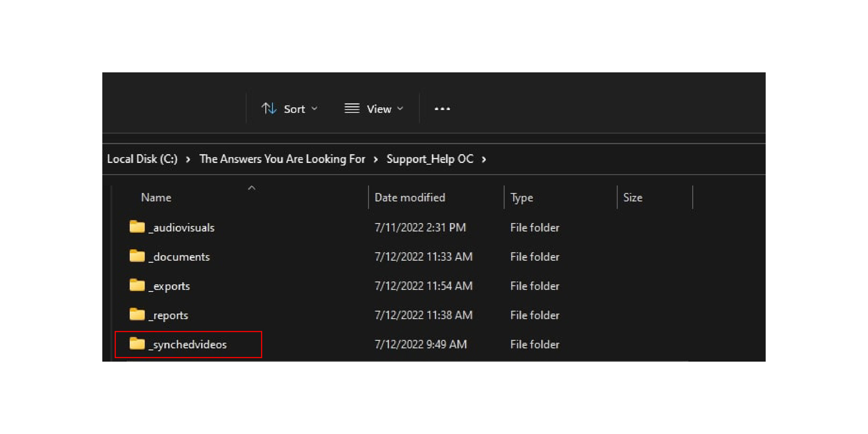Viewport: 868px width, 434px height.
Task: Open the See more ellipsis menu
Action: click(442, 108)
